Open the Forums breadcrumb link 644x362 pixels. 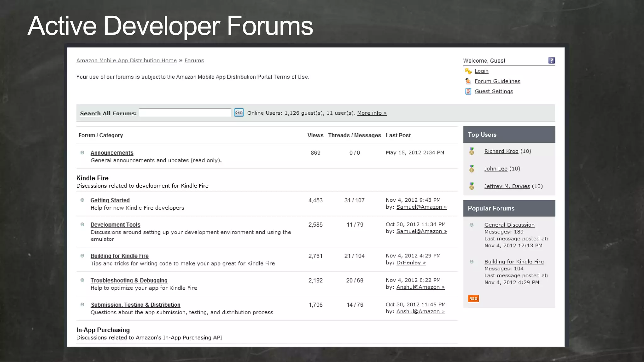[x=194, y=60]
